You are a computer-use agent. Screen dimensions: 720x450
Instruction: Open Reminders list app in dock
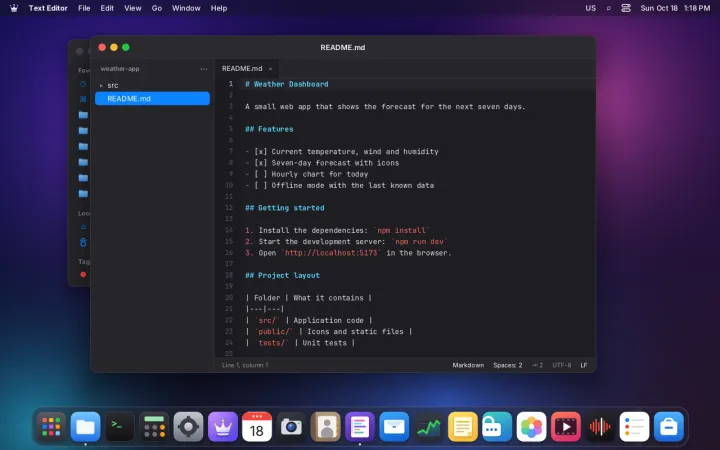point(634,427)
